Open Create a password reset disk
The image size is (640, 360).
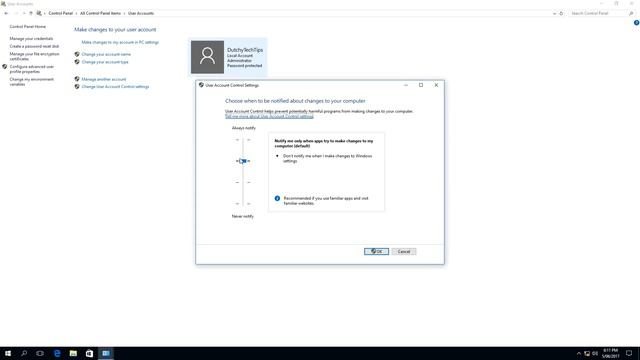(x=34, y=47)
